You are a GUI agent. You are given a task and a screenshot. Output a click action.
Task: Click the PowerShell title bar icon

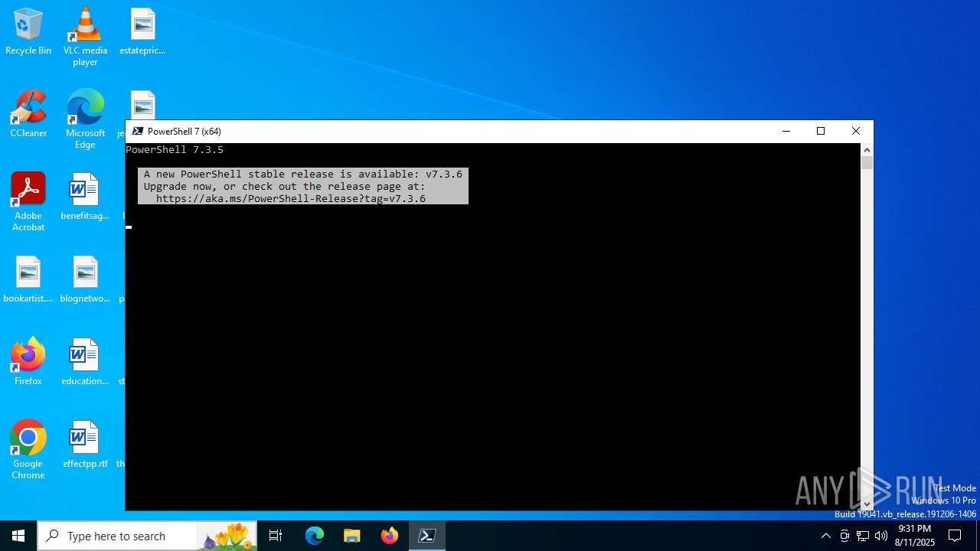[138, 131]
